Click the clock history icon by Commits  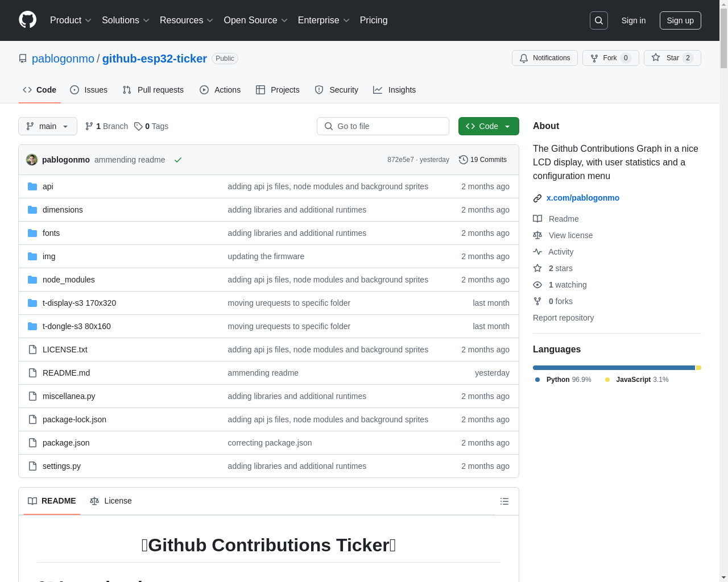tap(464, 160)
